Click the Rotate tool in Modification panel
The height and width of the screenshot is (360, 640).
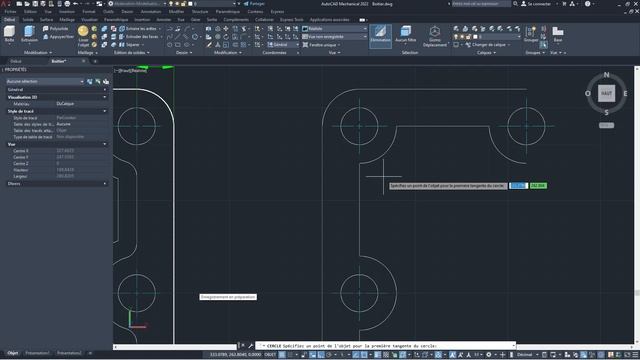tap(226, 37)
